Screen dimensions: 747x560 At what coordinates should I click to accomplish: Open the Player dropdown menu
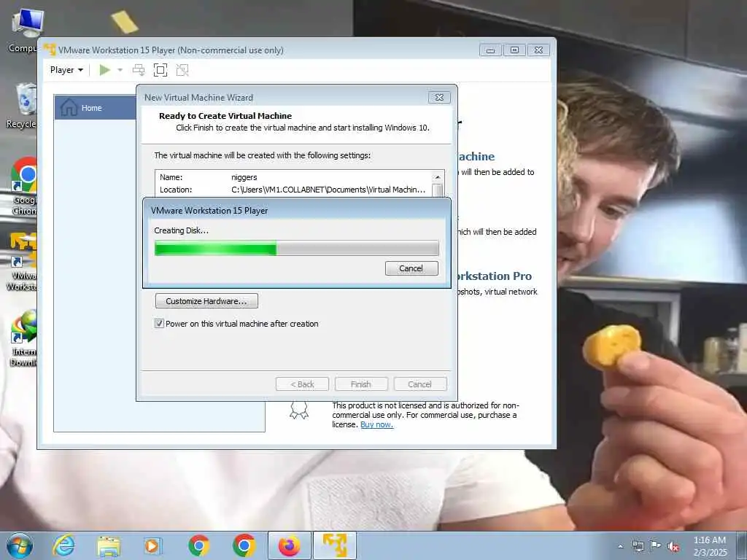(x=66, y=70)
